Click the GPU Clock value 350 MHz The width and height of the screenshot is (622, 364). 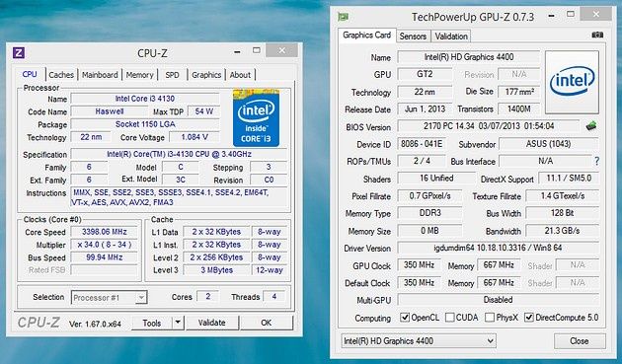coord(420,265)
